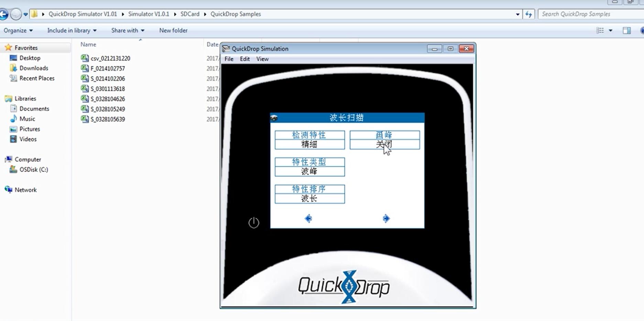
Task: Click the power button on simulated device
Action: click(254, 223)
